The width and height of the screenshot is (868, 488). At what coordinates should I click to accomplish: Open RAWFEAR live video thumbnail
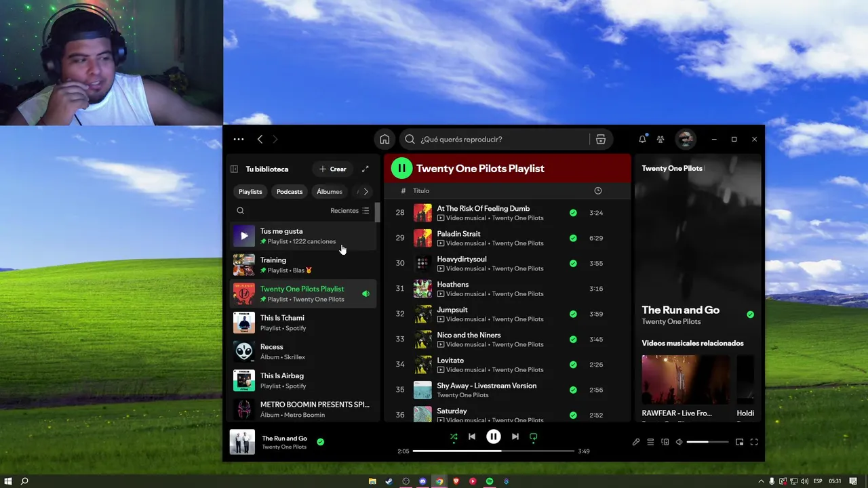(x=686, y=379)
